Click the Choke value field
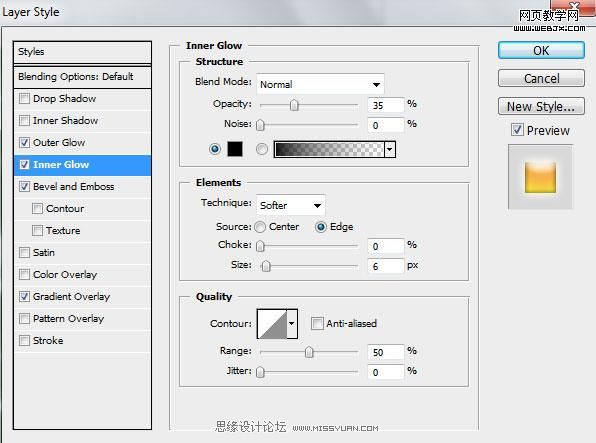 [385, 246]
